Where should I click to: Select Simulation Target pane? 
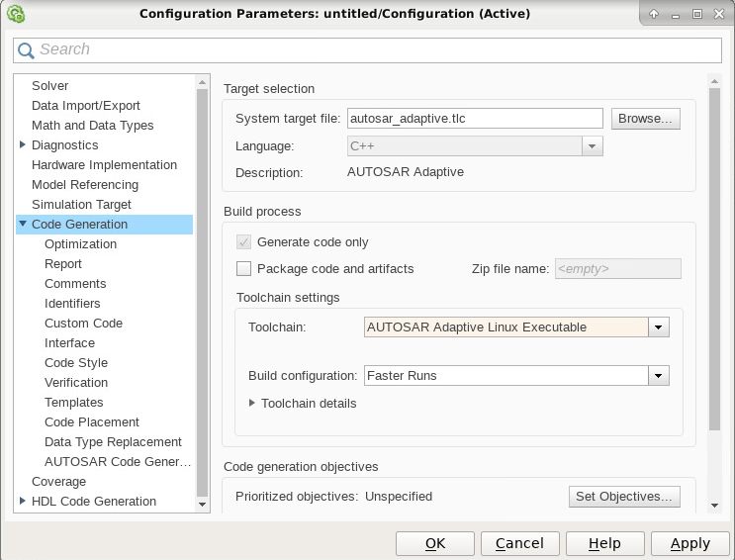tap(81, 205)
